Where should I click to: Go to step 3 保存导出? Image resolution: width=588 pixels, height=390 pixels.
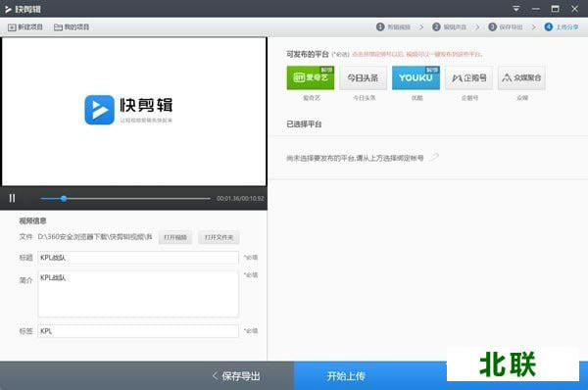tap(506, 27)
